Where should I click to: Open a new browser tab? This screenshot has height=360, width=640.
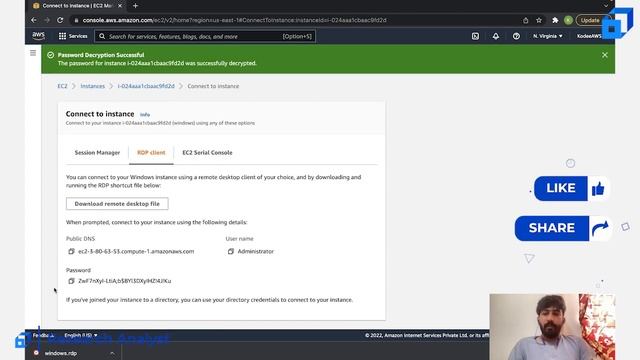coord(136,6)
